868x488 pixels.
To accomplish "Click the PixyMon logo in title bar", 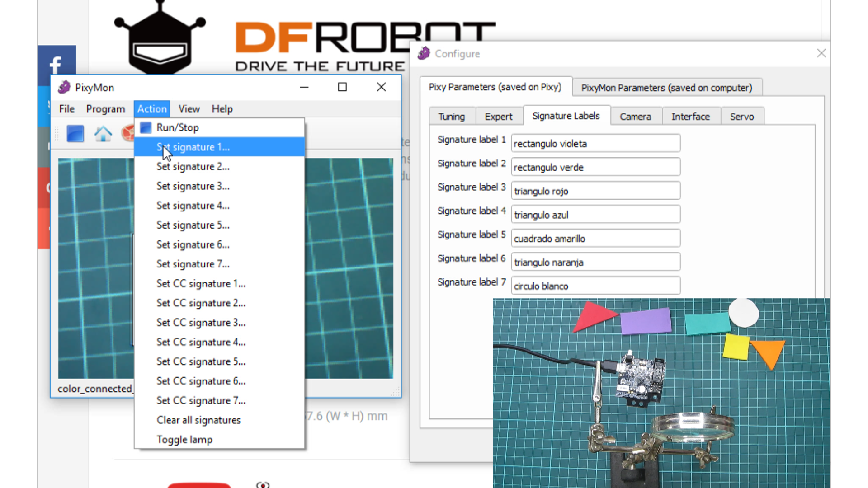I will click(x=64, y=87).
